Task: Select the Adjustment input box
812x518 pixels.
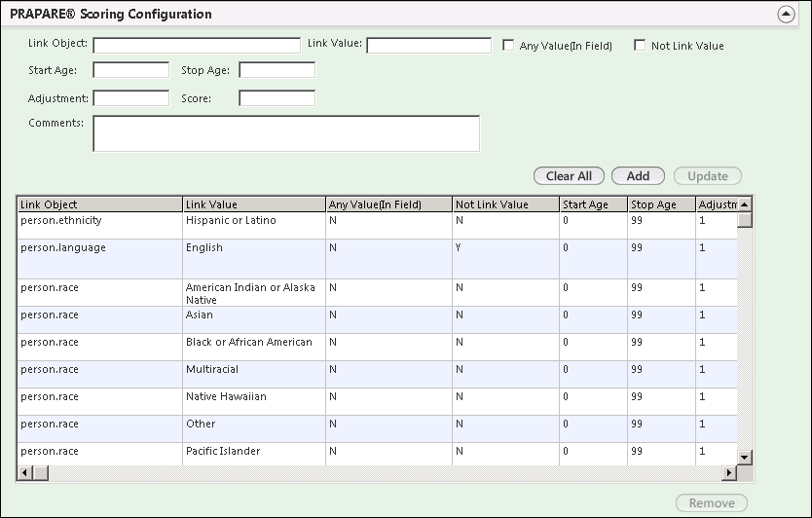Action: point(131,98)
